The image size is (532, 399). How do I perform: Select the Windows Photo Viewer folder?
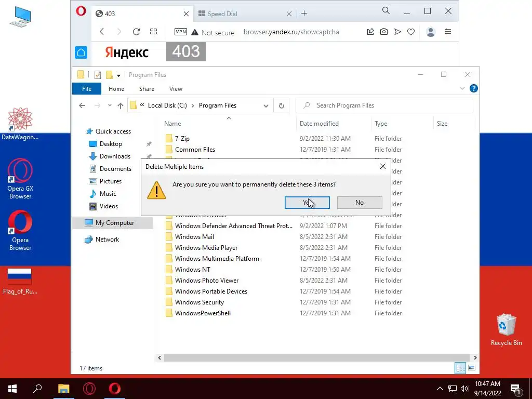[x=207, y=280]
